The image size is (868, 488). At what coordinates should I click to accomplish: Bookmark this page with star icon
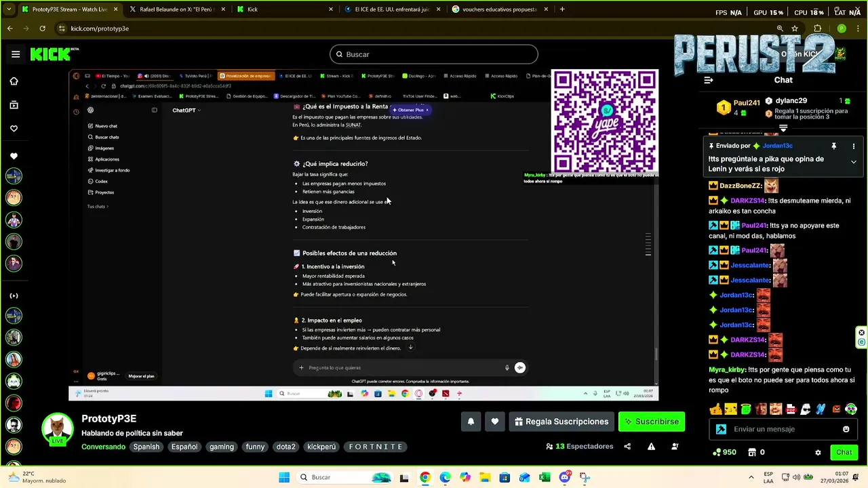pyautogui.click(x=795, y=28)
